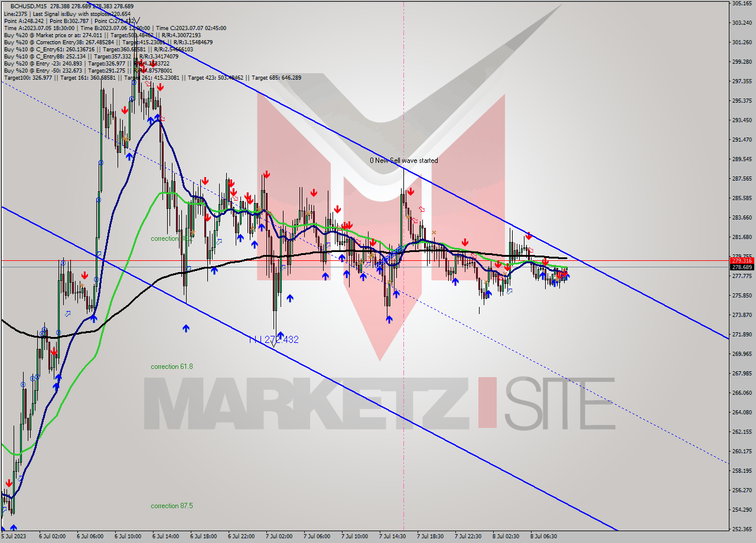Click the red 279.316 price tag
Screen dimensions: 756x543
(742, 260)
